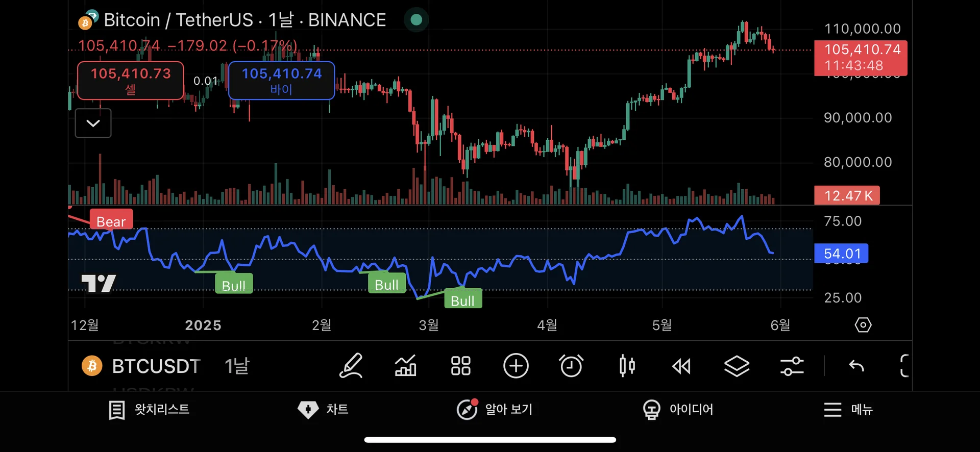
Task: Switch to the 아이디어 tab
Action: coord(678,410)
